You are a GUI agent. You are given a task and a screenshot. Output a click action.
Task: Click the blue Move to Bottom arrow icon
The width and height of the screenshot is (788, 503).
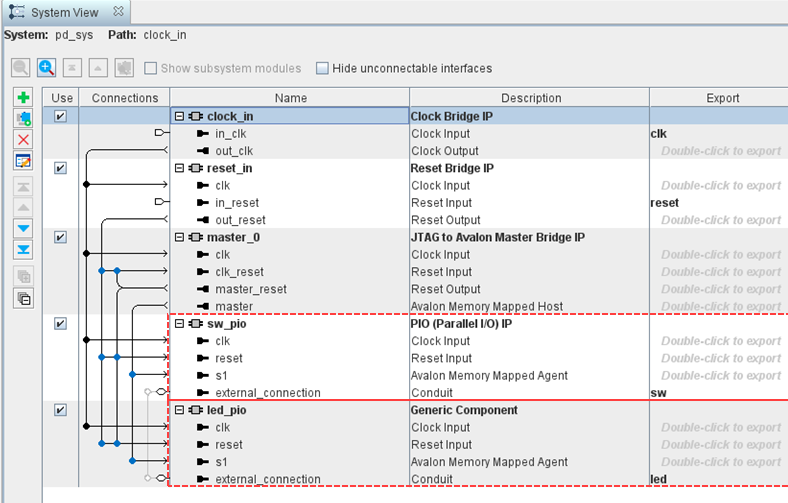point(24,249)
